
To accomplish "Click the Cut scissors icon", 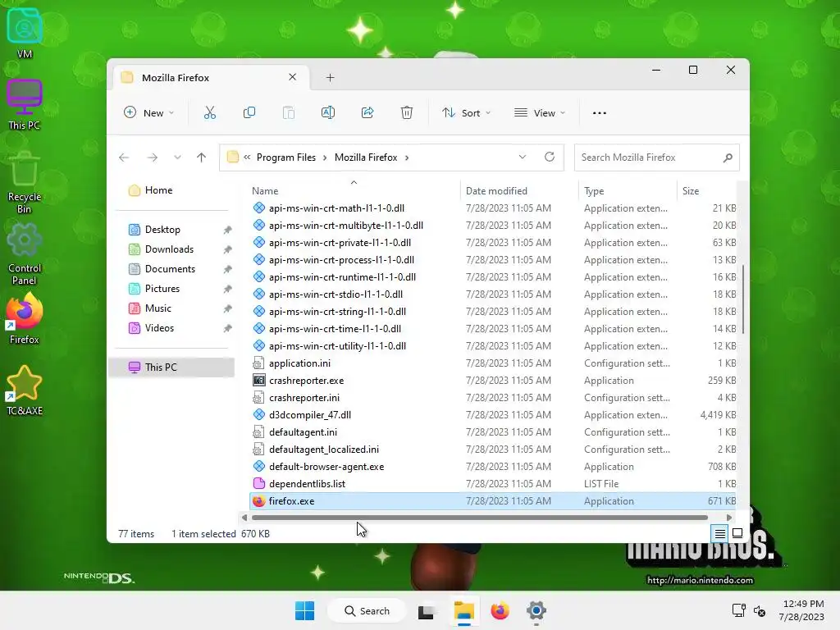I will coord(209,112).
